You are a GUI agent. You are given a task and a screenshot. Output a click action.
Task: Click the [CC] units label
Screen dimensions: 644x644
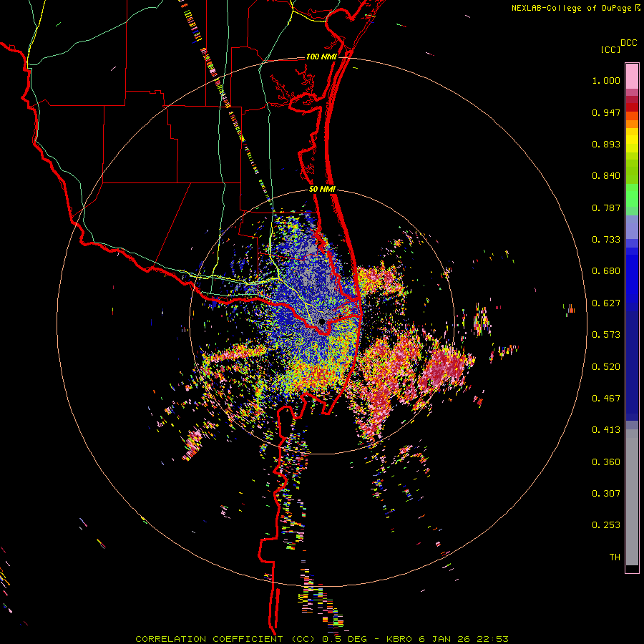click(x=610, y=49)
